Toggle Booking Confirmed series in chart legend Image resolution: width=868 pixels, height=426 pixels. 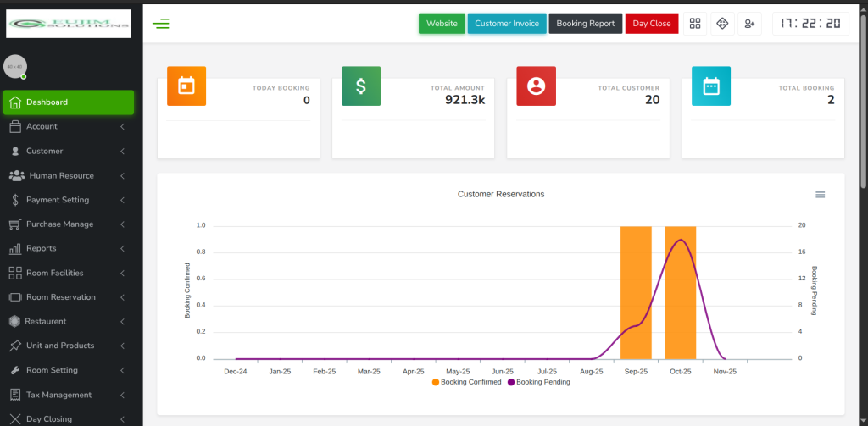coord(467,382)
